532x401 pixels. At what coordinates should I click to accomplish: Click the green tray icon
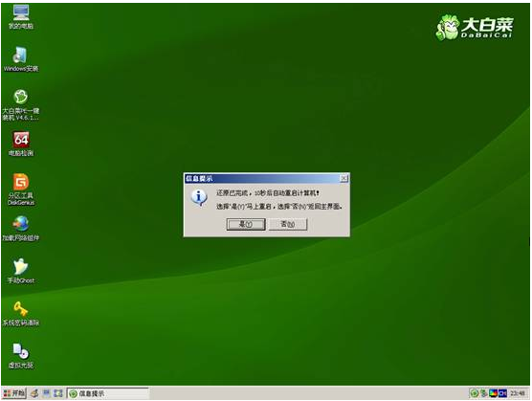(474, 393)
